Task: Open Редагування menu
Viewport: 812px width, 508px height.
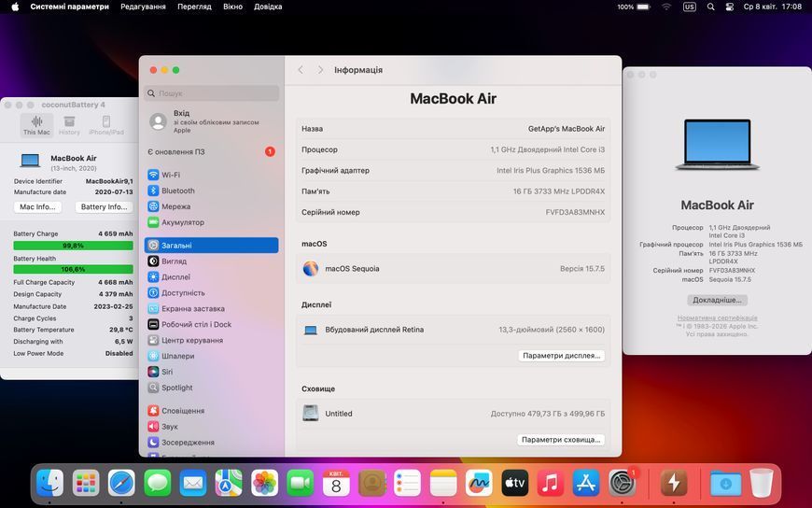Action: point(143,7)
